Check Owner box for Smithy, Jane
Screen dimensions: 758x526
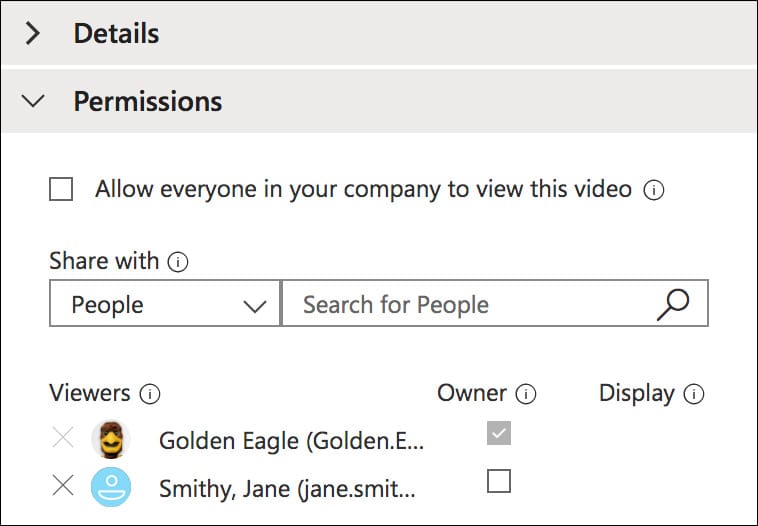498,482
